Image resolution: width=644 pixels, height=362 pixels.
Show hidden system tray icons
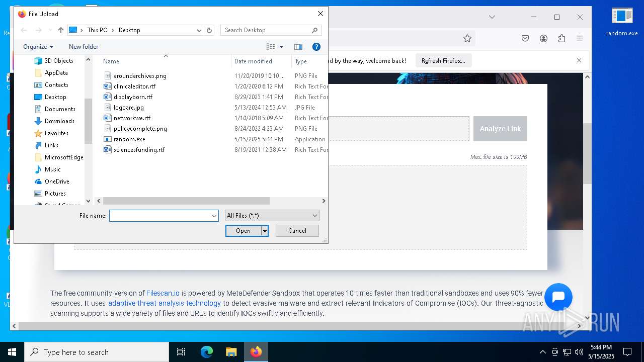click(542, 352)
